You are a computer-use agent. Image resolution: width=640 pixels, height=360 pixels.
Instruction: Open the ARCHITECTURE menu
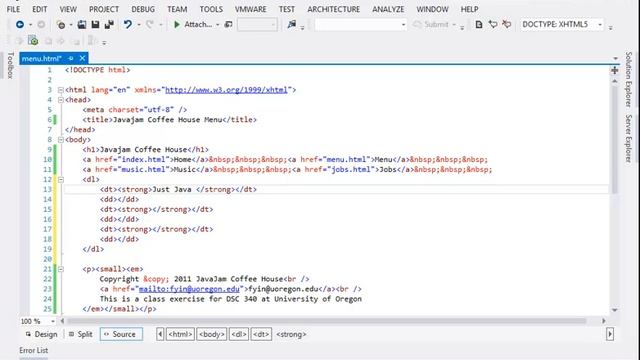[x=333, y=9]
